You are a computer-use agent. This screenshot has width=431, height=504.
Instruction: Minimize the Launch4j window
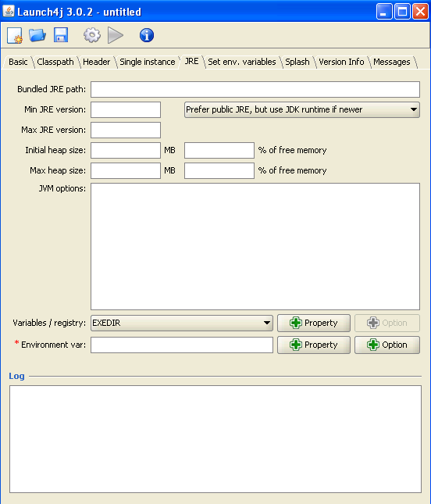[384, 12]
